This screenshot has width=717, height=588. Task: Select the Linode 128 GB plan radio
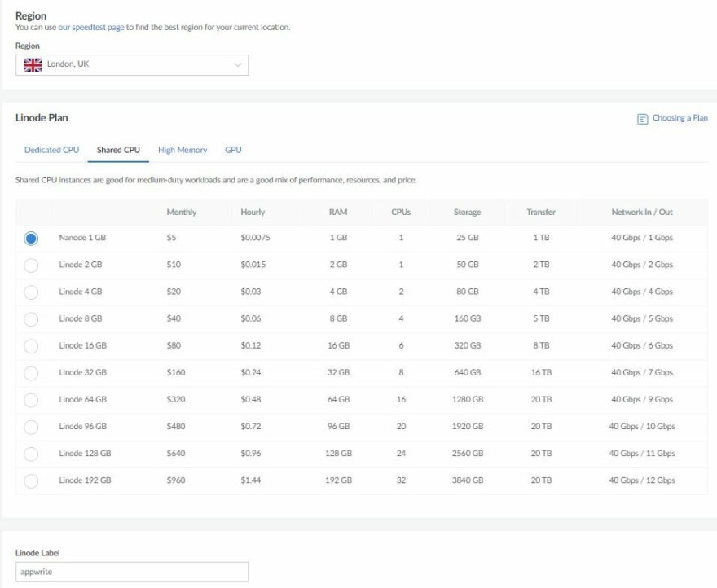(x=31, y=454)
